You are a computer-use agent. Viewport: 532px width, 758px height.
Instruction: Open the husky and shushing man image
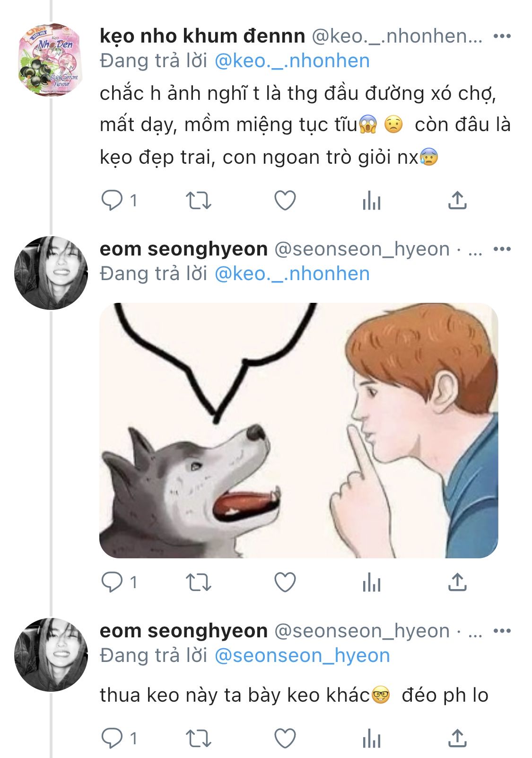point(298,430)
